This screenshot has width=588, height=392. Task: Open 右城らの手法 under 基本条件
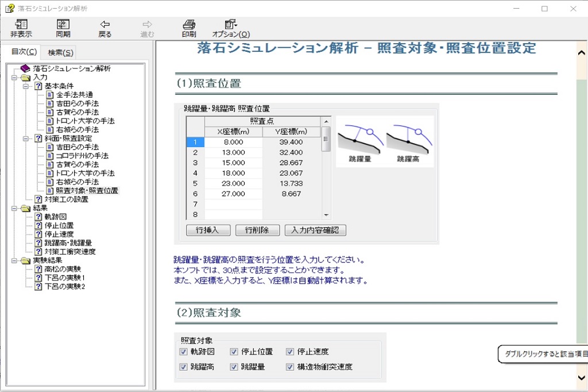78,129
